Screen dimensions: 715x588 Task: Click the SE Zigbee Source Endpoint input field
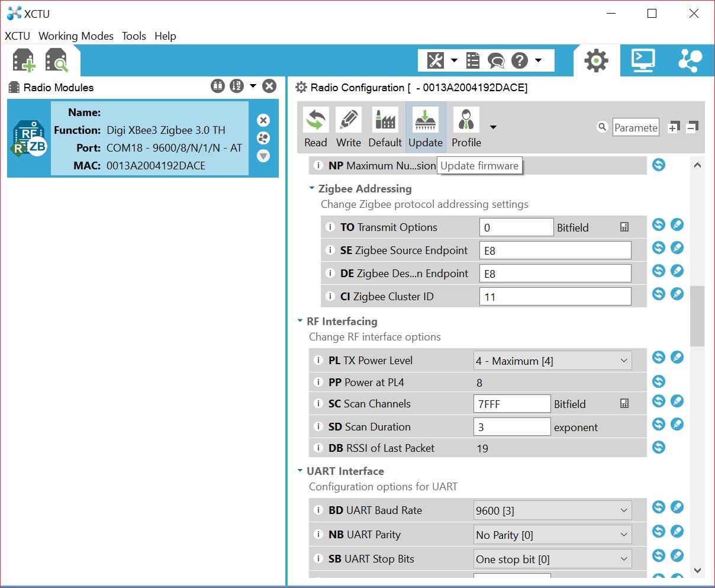click(x=555, y=250)
